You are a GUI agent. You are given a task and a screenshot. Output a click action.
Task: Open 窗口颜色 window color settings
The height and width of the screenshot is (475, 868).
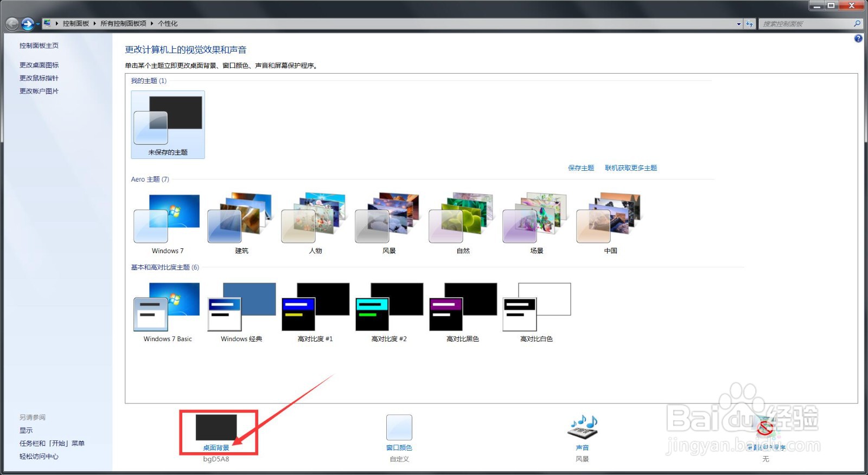(x=399, y=427)
